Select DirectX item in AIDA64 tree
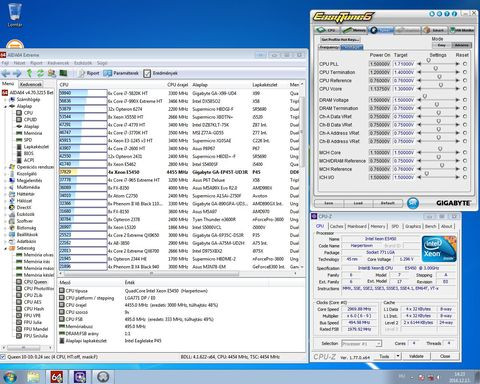480x384 pixels. click(21, 207)
